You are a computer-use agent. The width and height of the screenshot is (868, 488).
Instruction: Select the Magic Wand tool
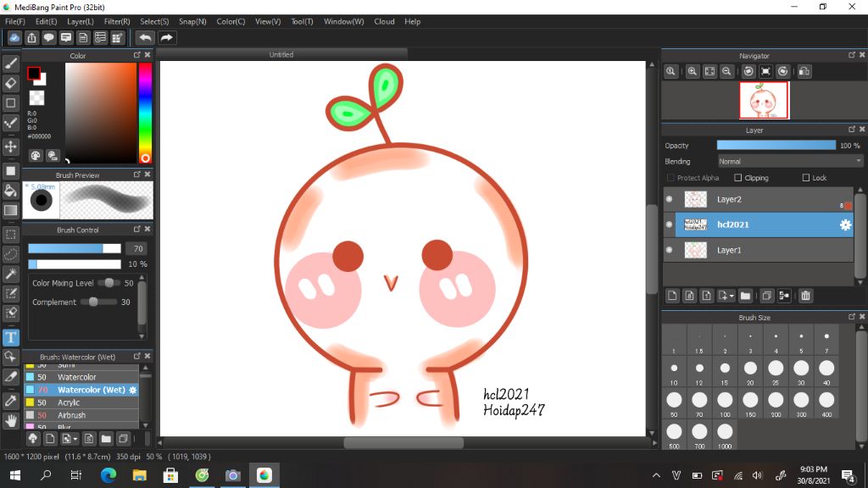(10, 274)
